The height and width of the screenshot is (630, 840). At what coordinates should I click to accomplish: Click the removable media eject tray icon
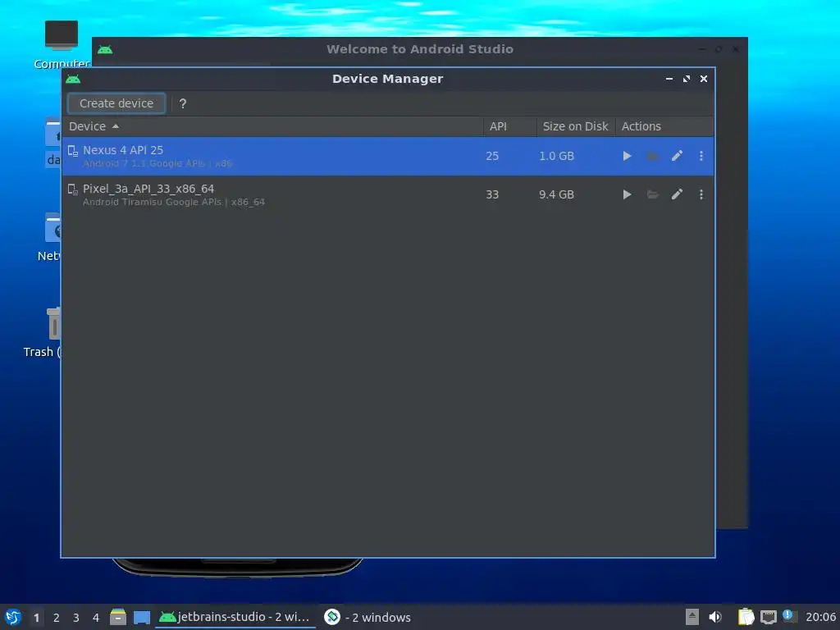[692, 617]
